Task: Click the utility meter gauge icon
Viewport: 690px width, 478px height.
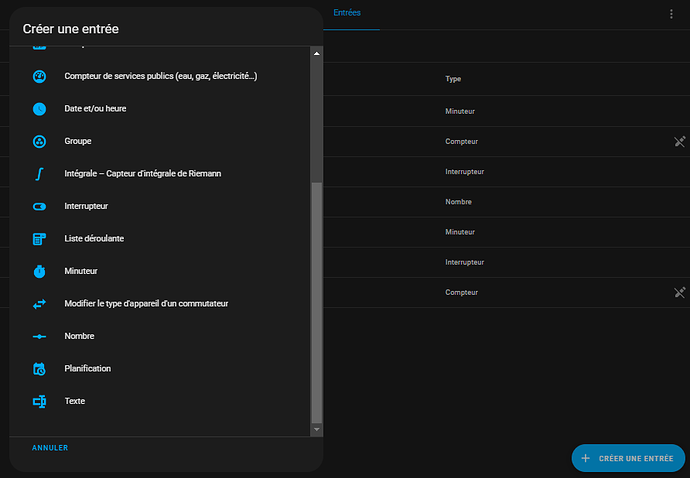Action: coord(40,76)
